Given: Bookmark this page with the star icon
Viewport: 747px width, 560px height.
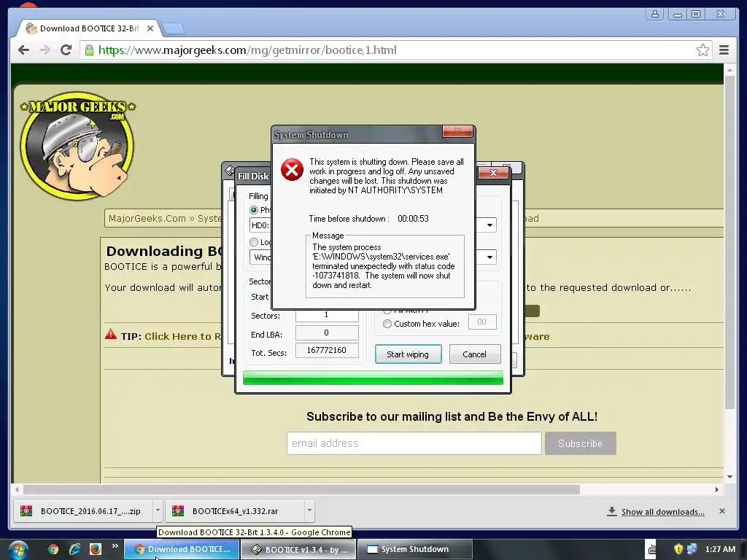Looking at the screenshot, I should (703, 50).
